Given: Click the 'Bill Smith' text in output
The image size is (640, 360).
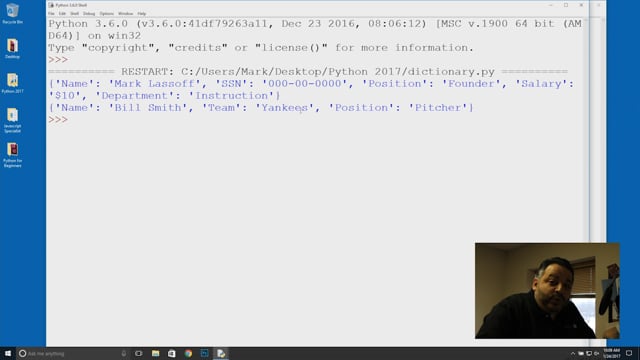Looking at the screenshot, I should coord(148,108).
